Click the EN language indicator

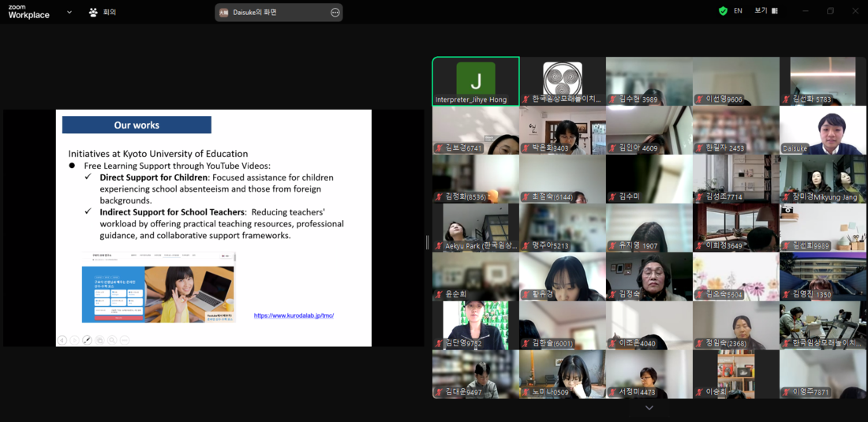click(x=738, y=10)
